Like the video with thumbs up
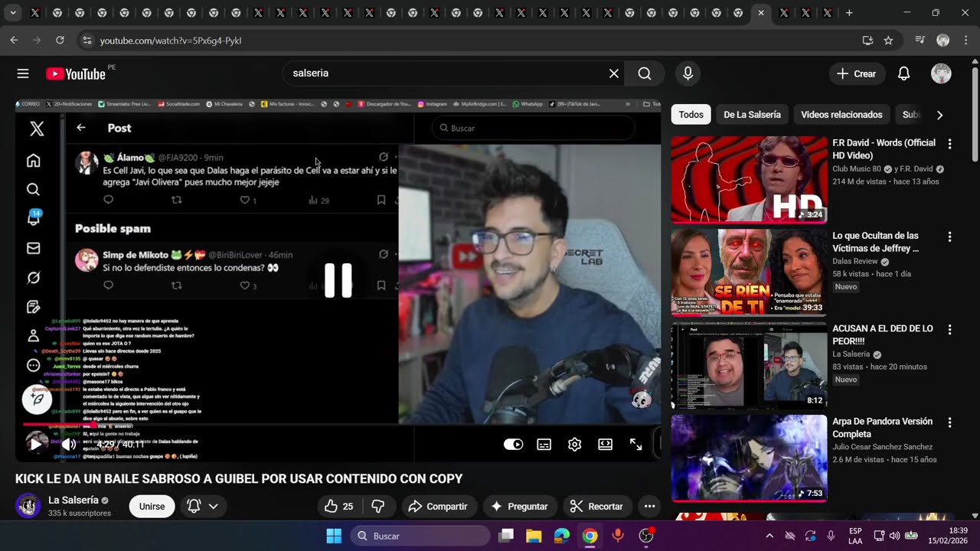This screenshot has height=551, width=980. [338, 507]
